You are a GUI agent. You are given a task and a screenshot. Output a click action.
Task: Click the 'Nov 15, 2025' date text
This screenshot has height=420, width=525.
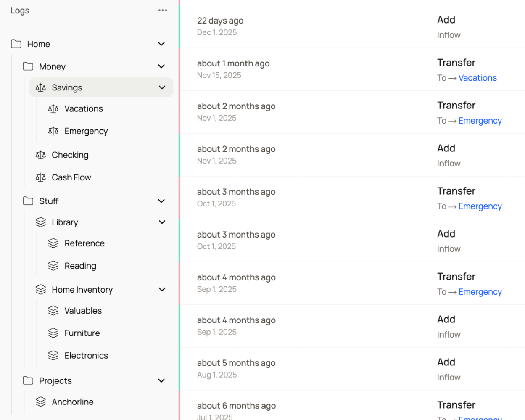tap(219, 75)
